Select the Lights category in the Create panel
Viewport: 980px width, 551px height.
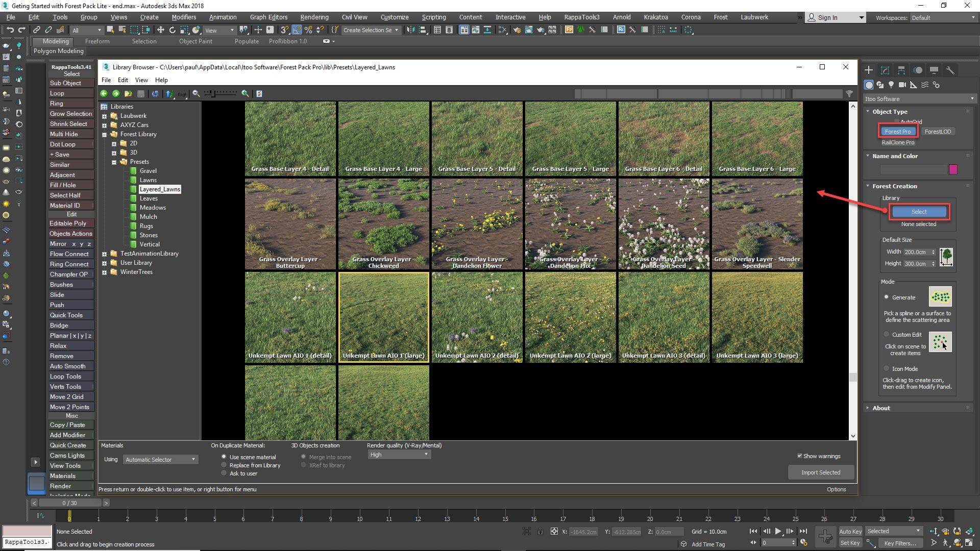click(891, 85)
